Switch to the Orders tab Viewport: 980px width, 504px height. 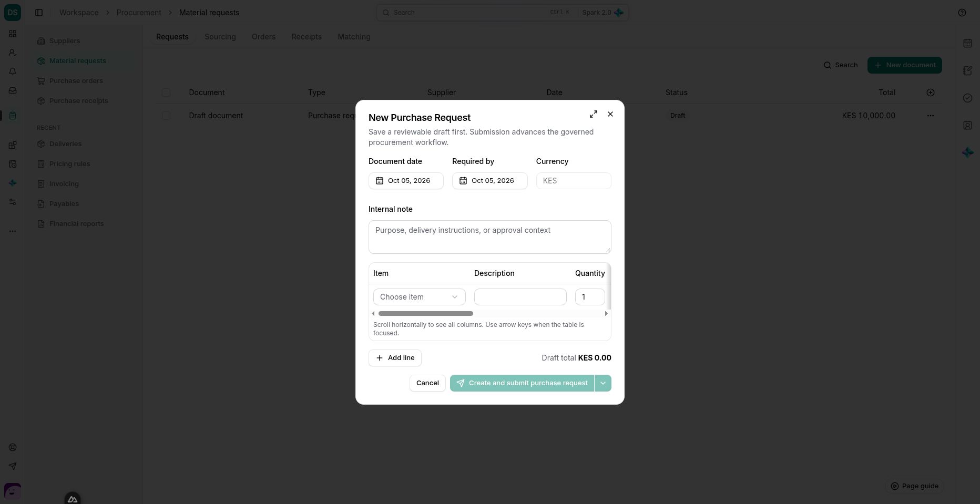pos(263,37)
